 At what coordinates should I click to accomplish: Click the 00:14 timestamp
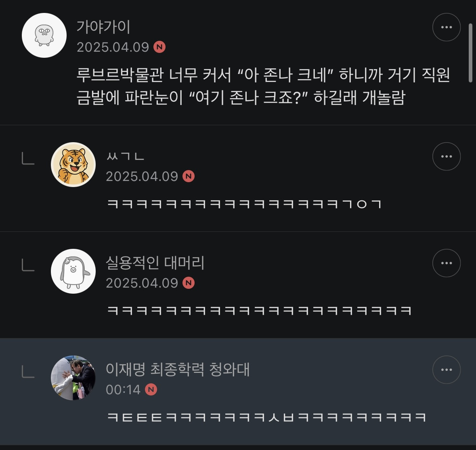(123, 390)
